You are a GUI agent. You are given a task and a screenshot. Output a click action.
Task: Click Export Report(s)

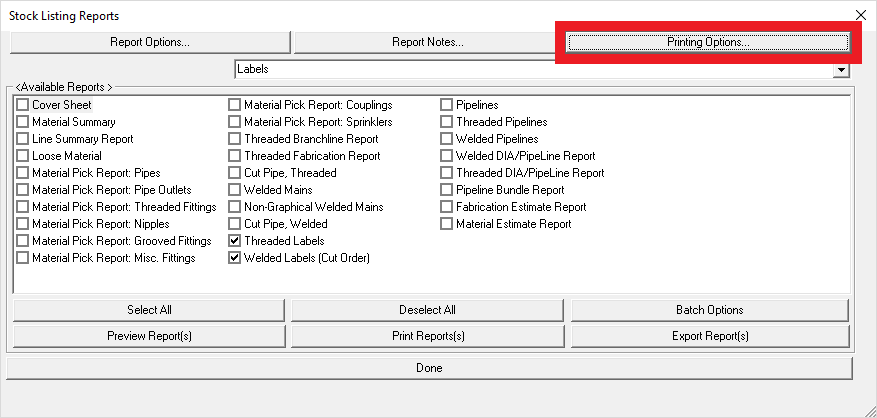(x=710, y=336)
